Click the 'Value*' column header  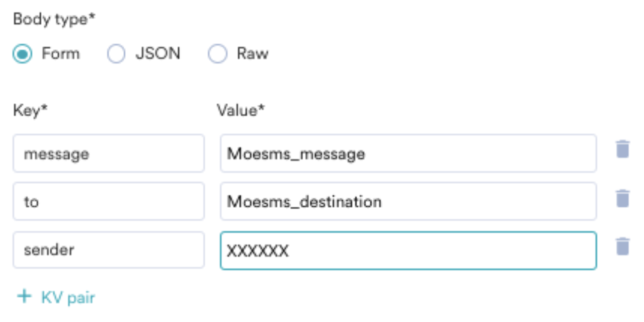(241, 111)
